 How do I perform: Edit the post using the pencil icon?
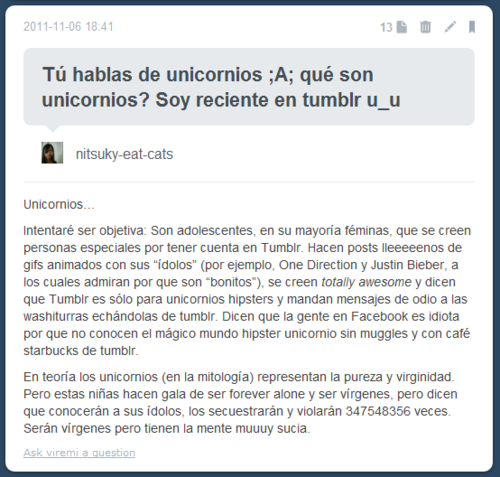pyautogui.click(x=450, y=27)
